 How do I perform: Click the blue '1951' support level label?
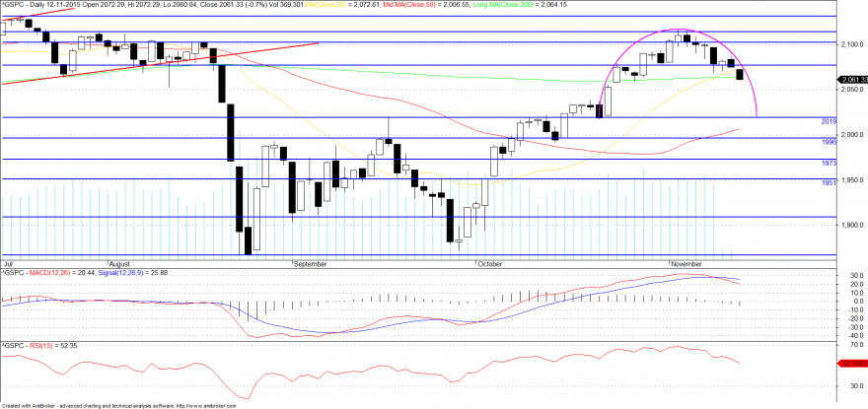(x=829, y=182)
